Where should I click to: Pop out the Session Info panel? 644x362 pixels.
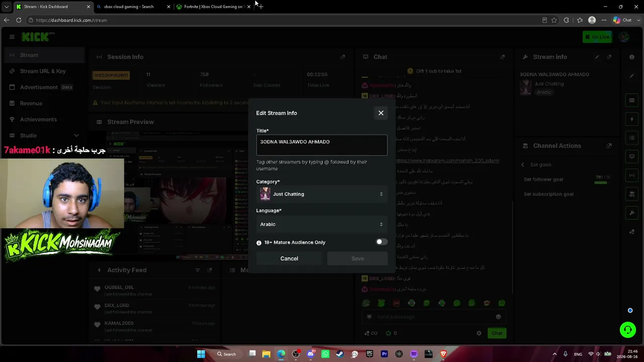click(x=343, y=57)
